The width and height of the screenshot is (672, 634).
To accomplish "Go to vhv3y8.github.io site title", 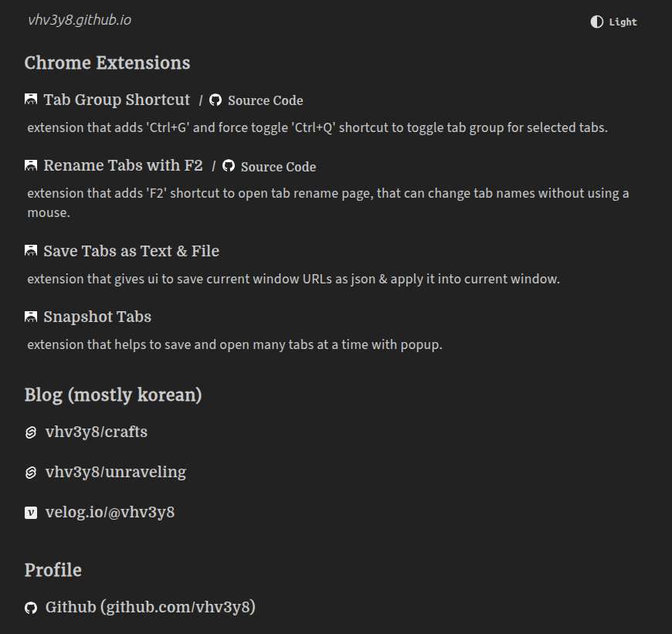I will [80, 20].
